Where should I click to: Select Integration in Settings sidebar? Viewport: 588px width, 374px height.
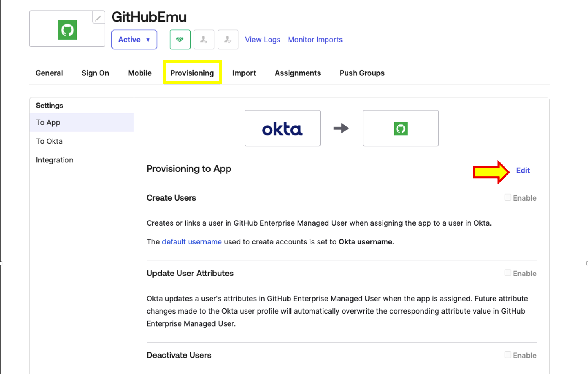[82, 160]
